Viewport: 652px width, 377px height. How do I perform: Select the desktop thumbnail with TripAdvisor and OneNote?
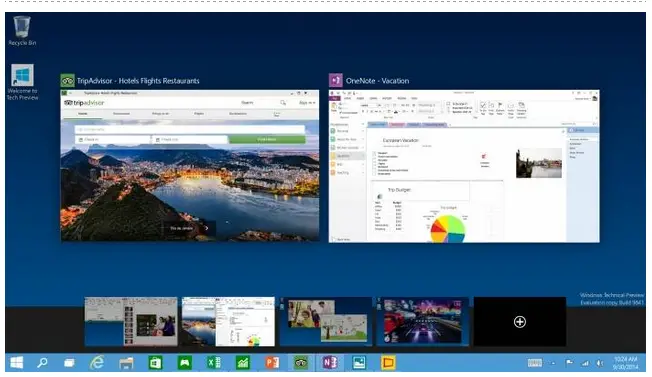tap(228, 321)
